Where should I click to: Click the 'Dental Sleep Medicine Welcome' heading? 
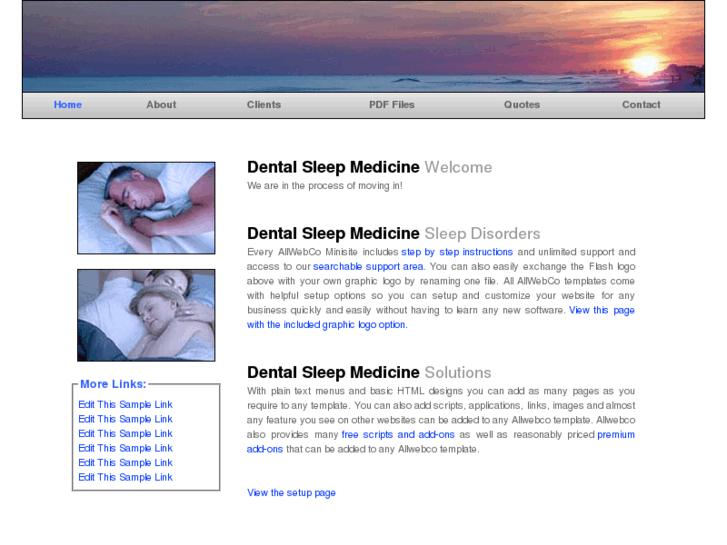tap(370, 167)
